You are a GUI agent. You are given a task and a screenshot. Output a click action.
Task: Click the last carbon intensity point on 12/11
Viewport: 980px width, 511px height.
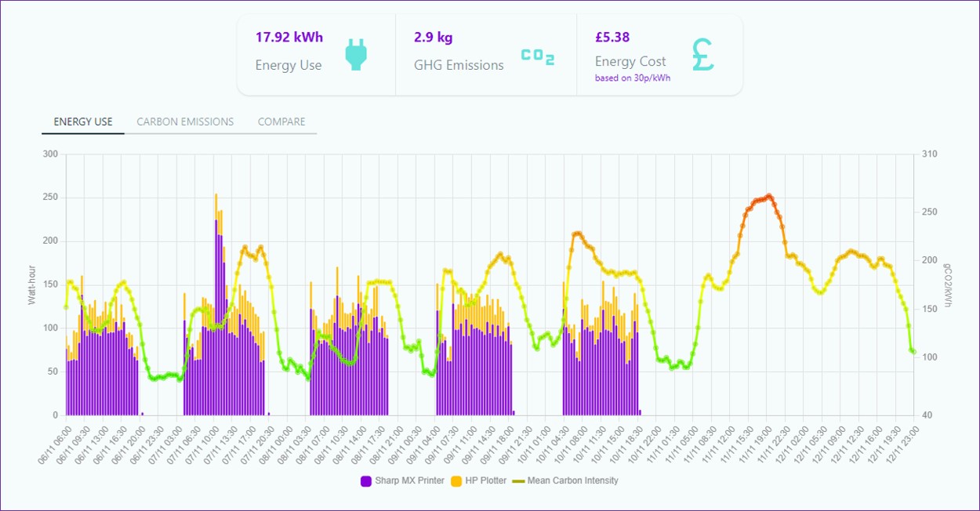(913, 352)
